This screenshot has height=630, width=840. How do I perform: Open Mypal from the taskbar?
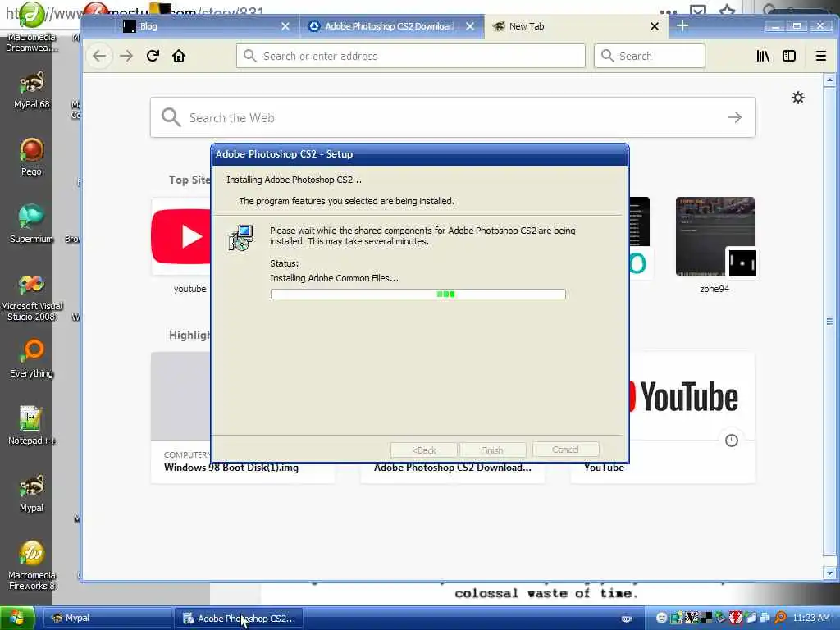(106, 619)
